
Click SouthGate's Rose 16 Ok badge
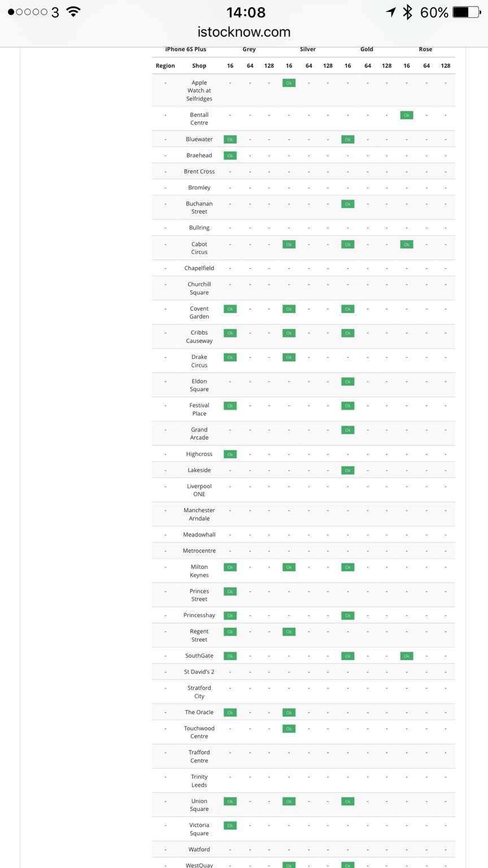coord(406,656)
